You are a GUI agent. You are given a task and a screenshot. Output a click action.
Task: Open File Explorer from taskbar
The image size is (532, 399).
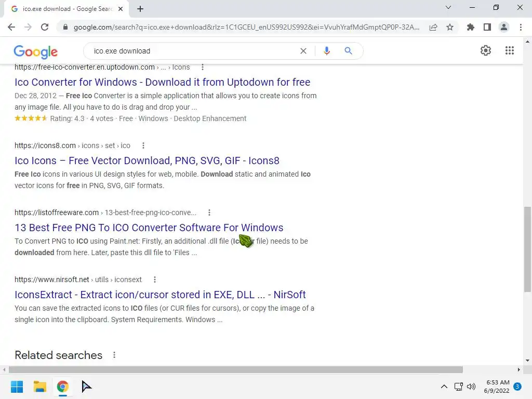point(39,387)
